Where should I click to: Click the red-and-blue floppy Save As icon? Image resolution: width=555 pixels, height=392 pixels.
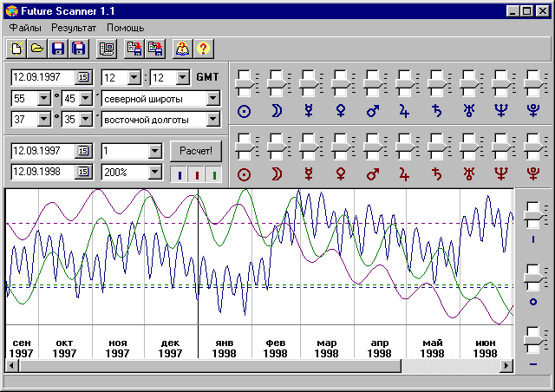(77, 49)
